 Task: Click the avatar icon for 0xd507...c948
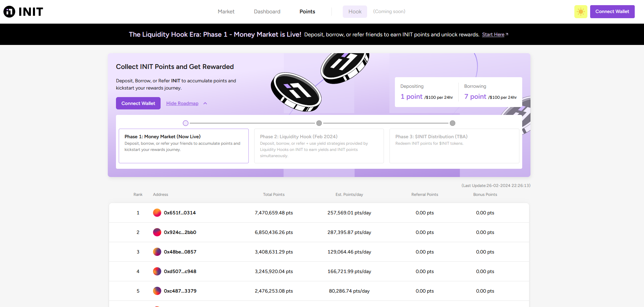click(x=157, y=271)
